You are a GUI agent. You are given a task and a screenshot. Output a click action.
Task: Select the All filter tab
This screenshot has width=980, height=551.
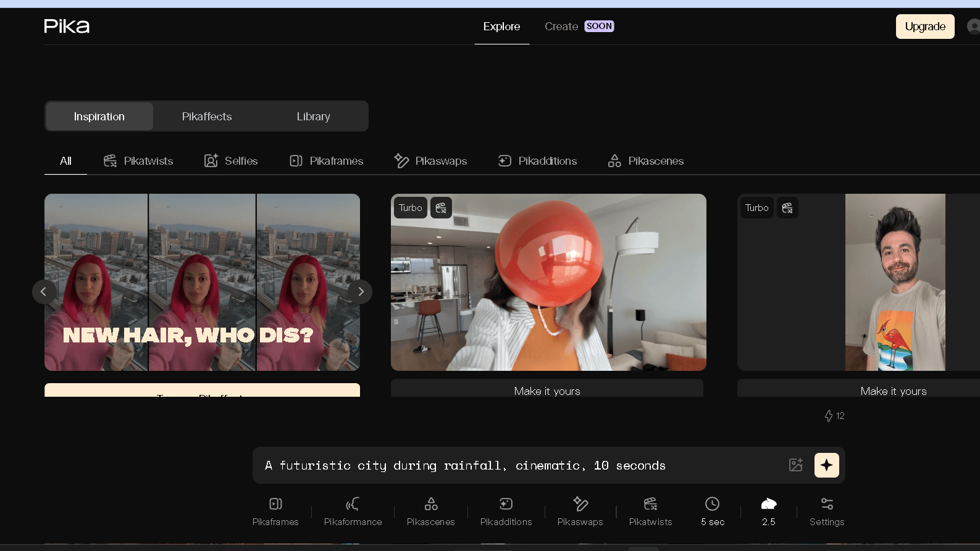click(x=65, y=161)
